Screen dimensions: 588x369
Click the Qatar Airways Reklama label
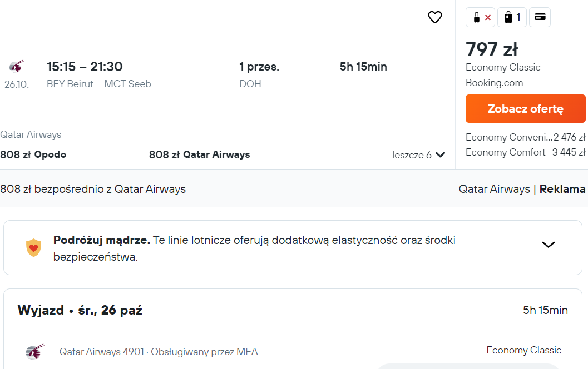coord(522,189)
